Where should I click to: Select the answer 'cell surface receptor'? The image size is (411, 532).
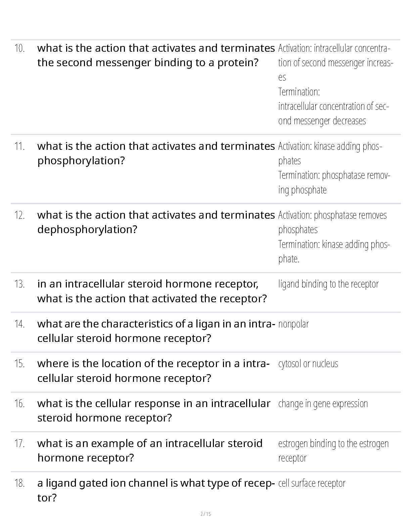tap(312, 483)
